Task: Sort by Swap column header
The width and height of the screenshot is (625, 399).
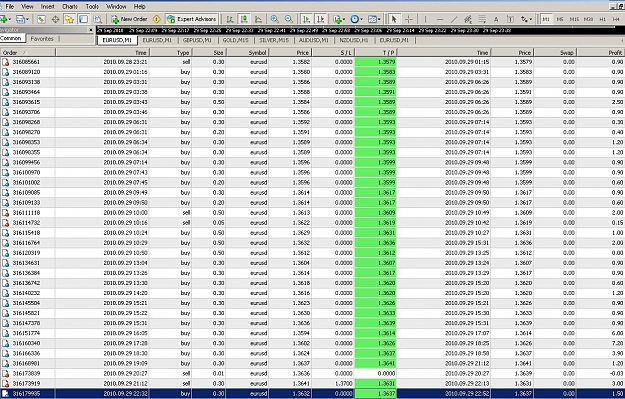Action: point(555,52)
